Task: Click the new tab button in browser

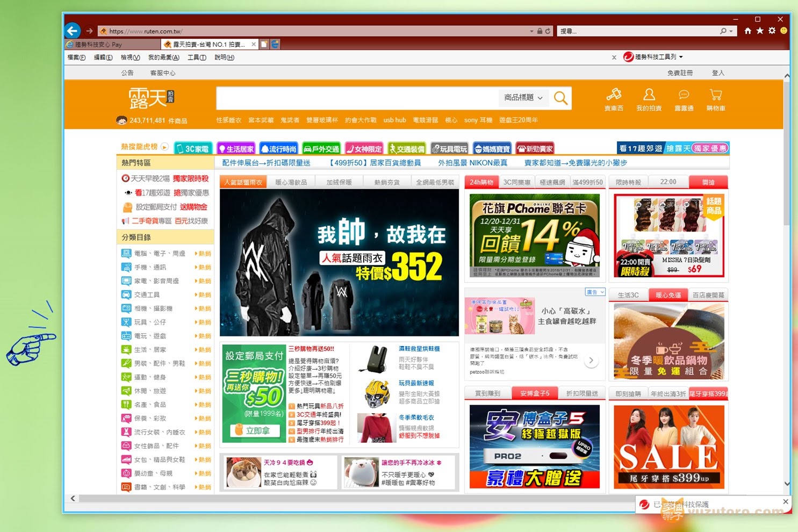Action: coord(264,44)
